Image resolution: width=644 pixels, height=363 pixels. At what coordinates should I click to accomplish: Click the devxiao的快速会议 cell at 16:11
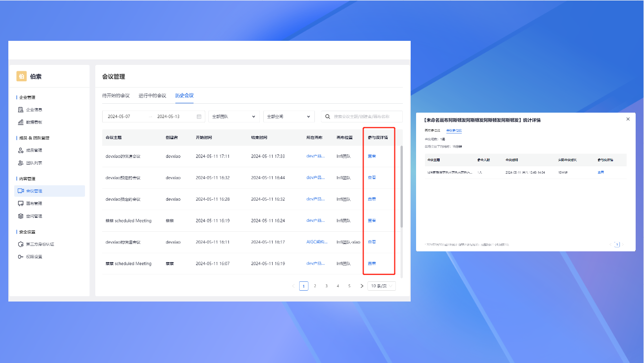(123, 242)
